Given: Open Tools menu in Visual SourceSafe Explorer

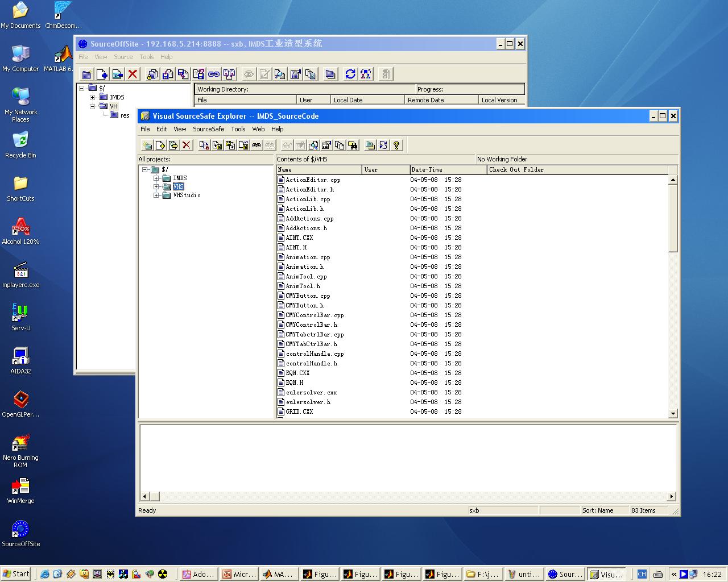Looking at the screenshot, I should 238,129.
